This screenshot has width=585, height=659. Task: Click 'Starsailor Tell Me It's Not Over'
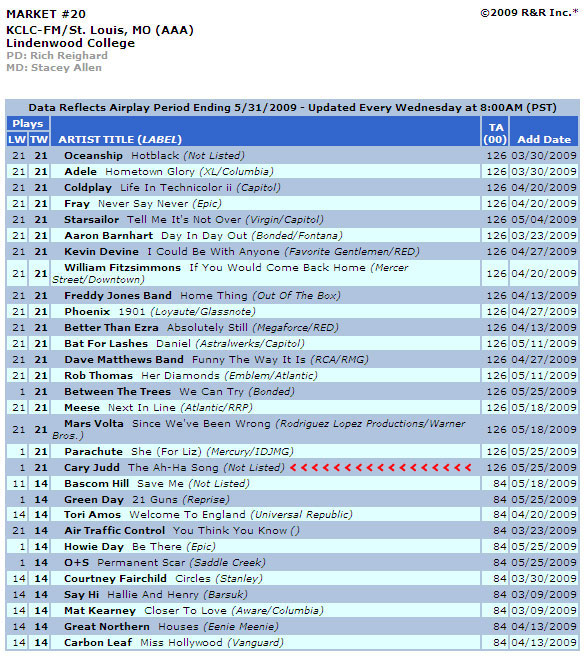click(x=194, y=219)
